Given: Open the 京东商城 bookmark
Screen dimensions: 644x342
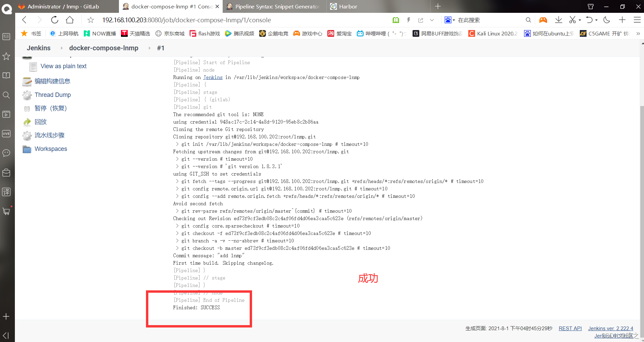Looking at the screenshot, I should point(170,33).
